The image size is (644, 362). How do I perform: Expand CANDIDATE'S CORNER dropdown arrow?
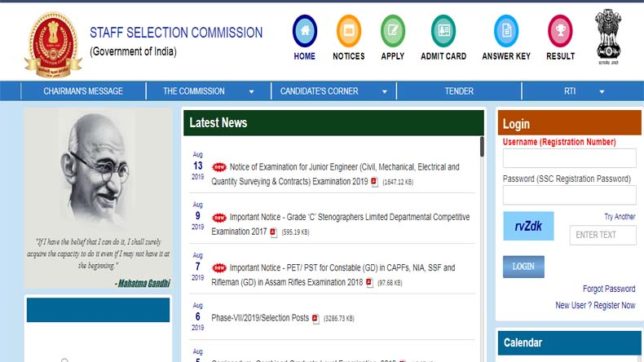[384, 92]
